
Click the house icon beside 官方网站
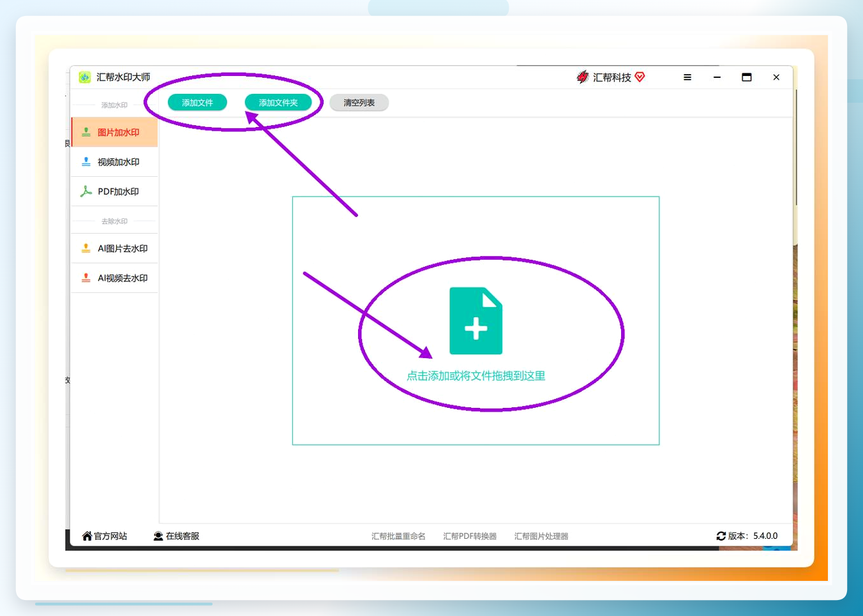click(x=87, y=536)
